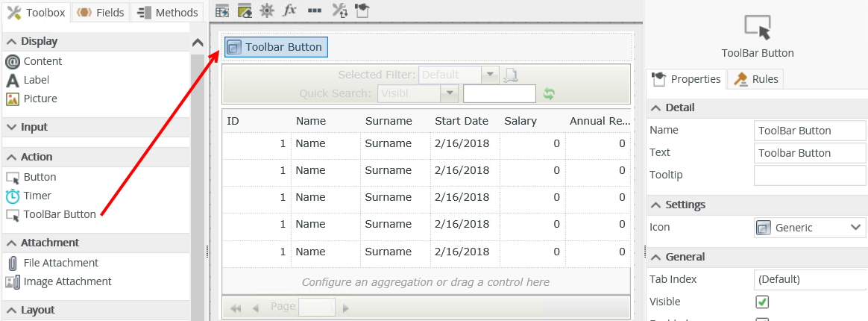The width and height of the screenshot is (868, 321).
Task: Open the Rules tab
Action: [756, 79]
